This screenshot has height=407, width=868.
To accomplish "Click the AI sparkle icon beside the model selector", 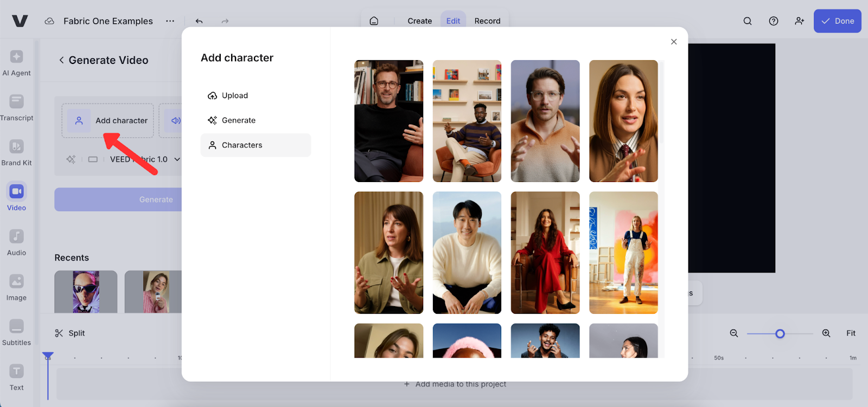I will click(71, 159).
